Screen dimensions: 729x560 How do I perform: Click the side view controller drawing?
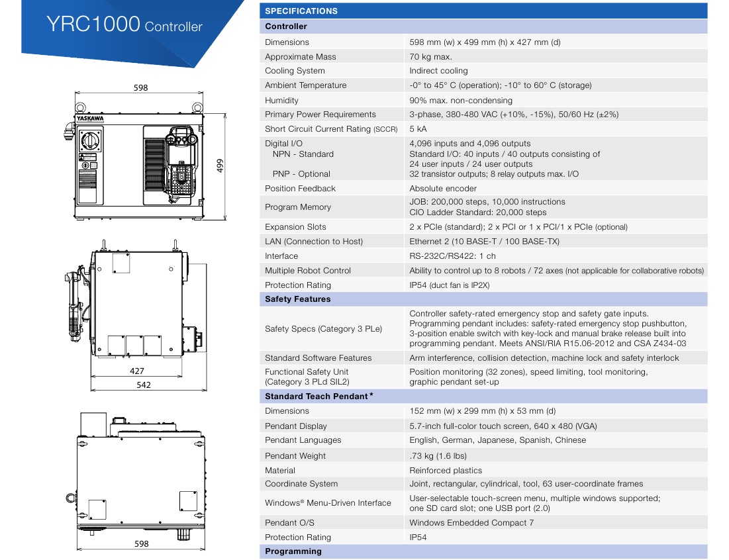click(136, 299)
